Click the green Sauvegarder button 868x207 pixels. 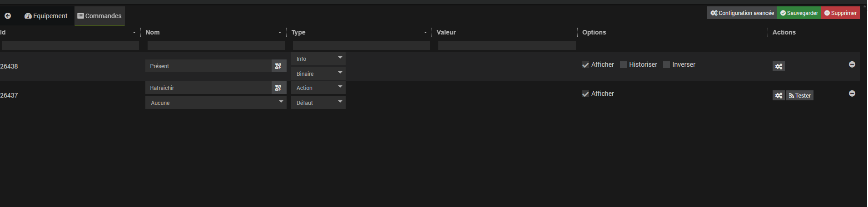click(x=799, y=13)
